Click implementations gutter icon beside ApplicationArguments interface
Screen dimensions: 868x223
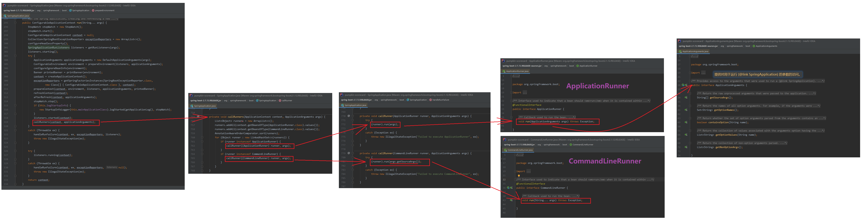(x=686, y=85)
